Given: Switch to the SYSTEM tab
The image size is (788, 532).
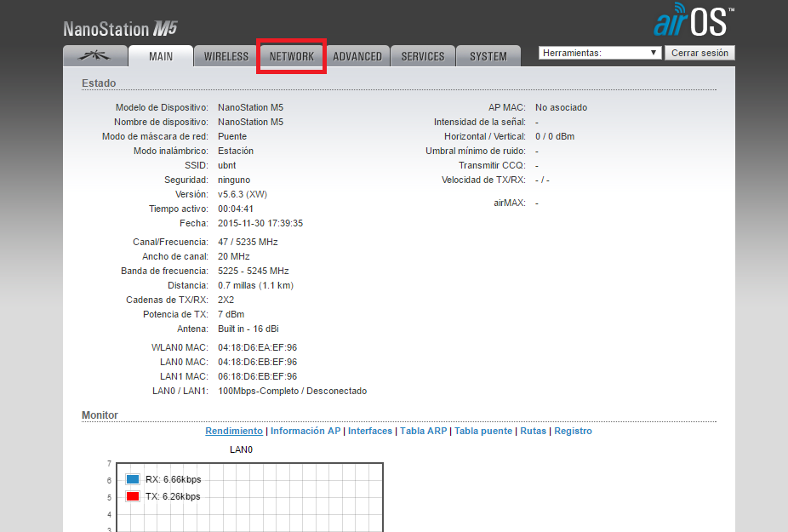Looking at the screenshot, I should [488, 56].
